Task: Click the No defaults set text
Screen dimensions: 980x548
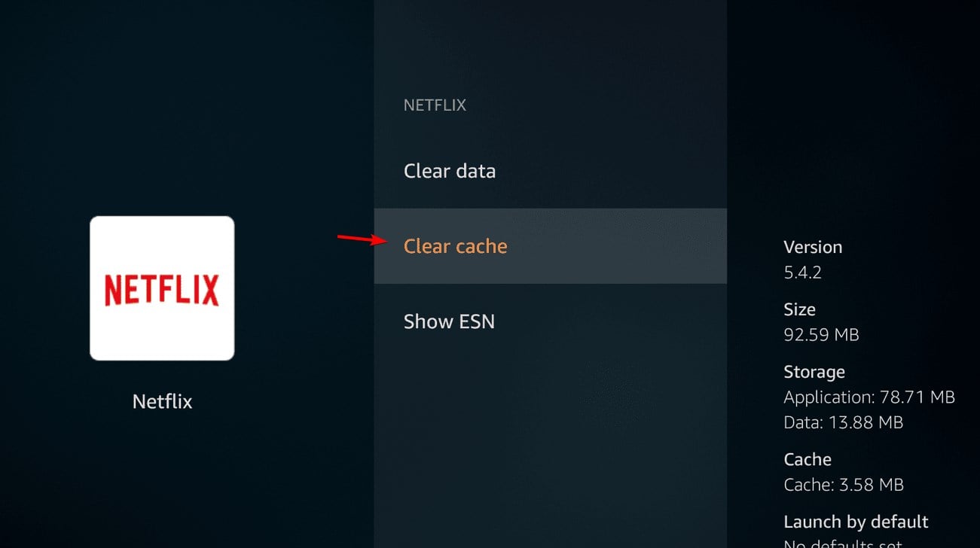Action: pos(843,544)
